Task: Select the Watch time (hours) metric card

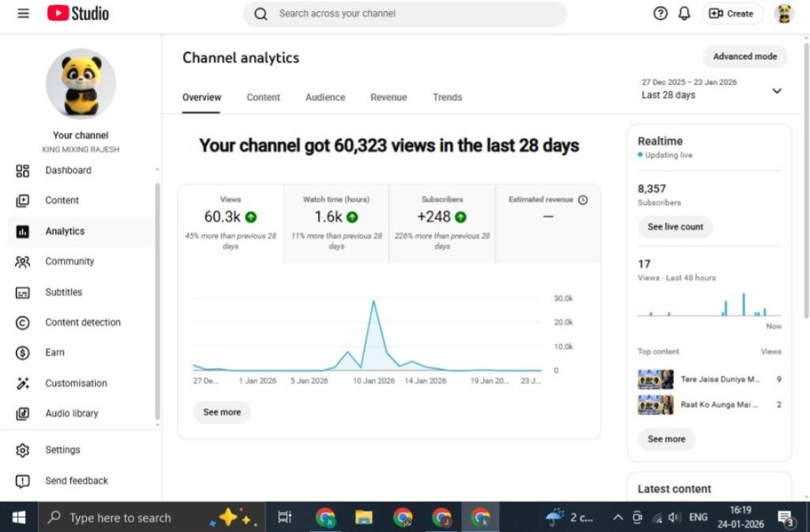Action: click(336, 223)
